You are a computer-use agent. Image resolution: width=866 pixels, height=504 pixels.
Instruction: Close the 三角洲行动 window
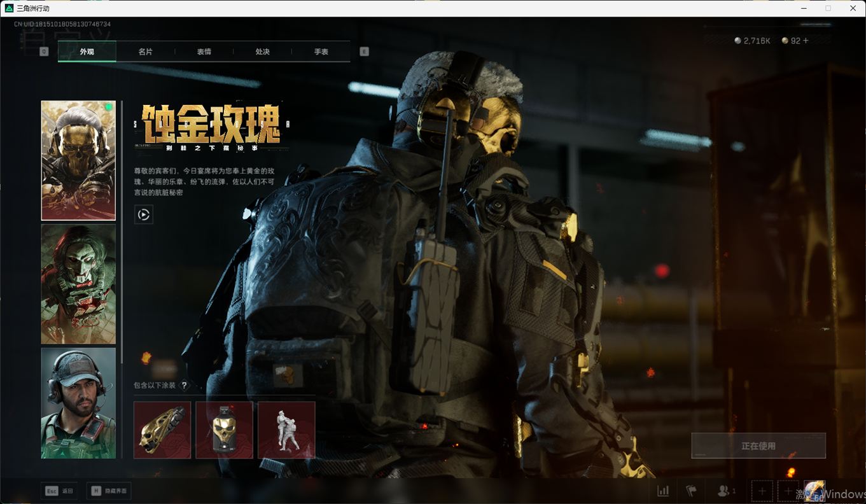coord(853,8)
